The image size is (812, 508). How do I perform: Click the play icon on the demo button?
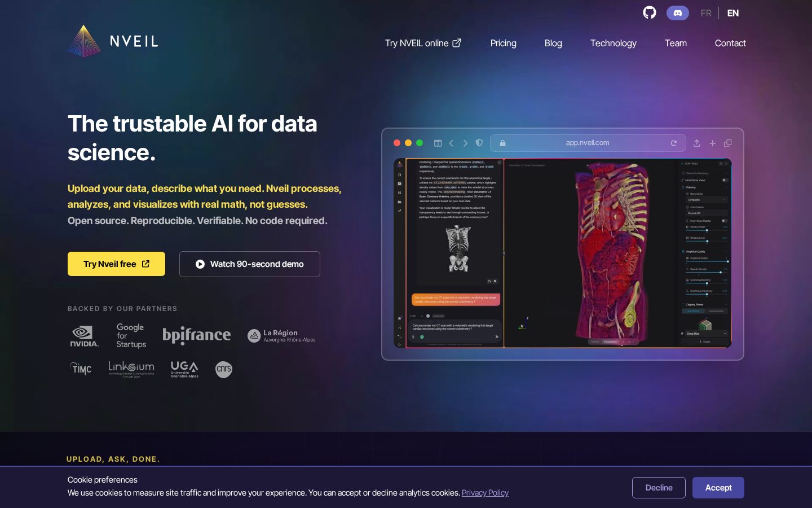point(200,264)
